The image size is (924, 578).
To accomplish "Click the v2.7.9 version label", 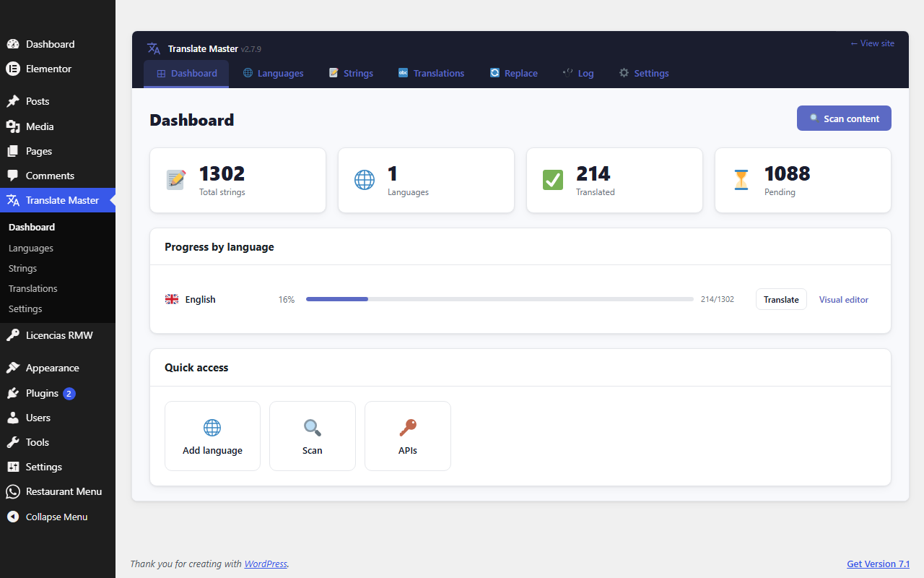I will (x=251, y=49).
